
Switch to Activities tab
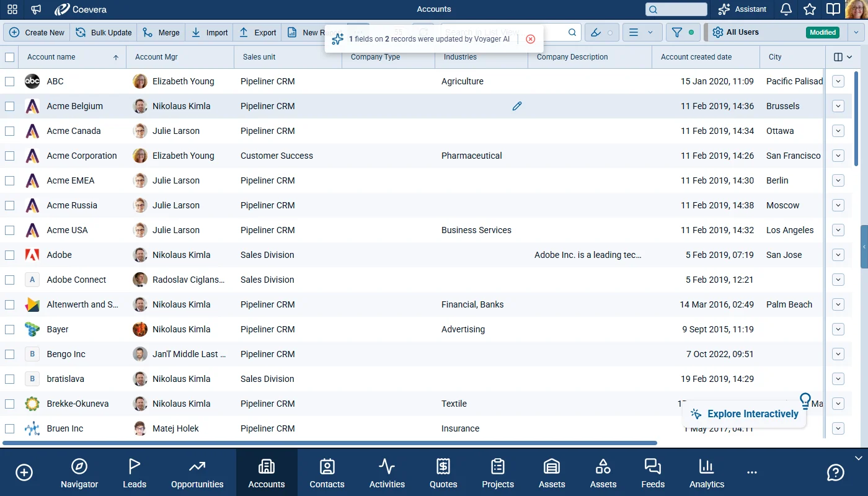pyautogui.click(x=387, y=473)
